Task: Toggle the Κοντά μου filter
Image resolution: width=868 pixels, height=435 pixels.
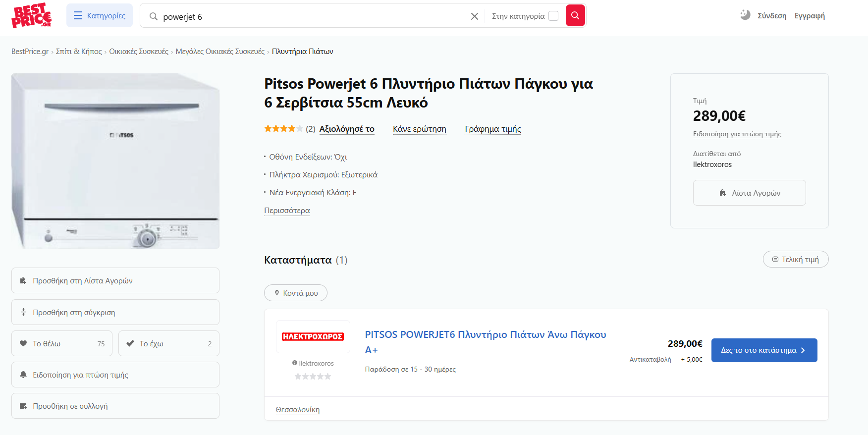Action: pyautogui.click(x=296, y=293)
